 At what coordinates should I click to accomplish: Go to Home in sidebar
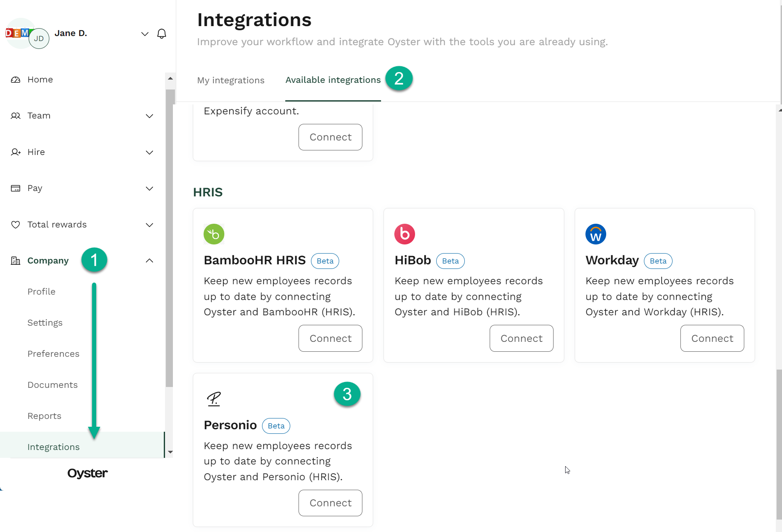pos(40,80)
